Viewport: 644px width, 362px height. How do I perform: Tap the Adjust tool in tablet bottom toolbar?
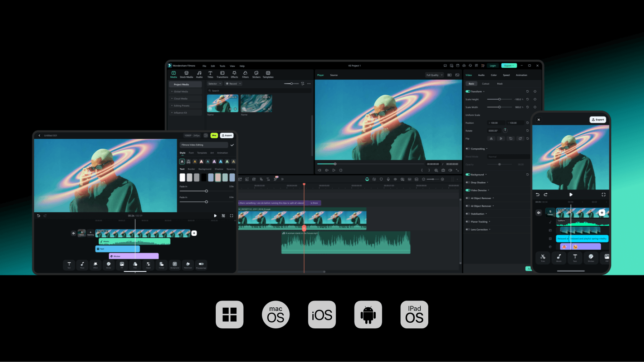click(148, 265)
